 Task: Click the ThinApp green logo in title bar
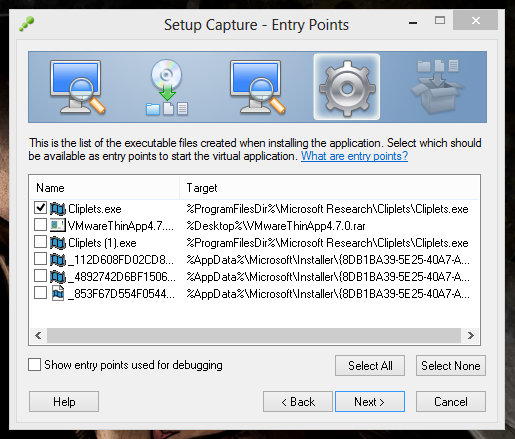click(27, 24)
